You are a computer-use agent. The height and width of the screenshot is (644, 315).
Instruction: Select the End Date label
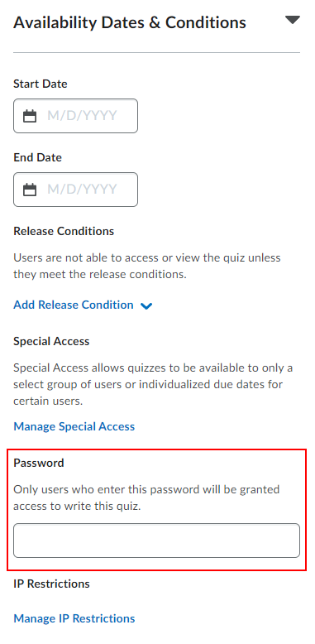coord(38,158)
